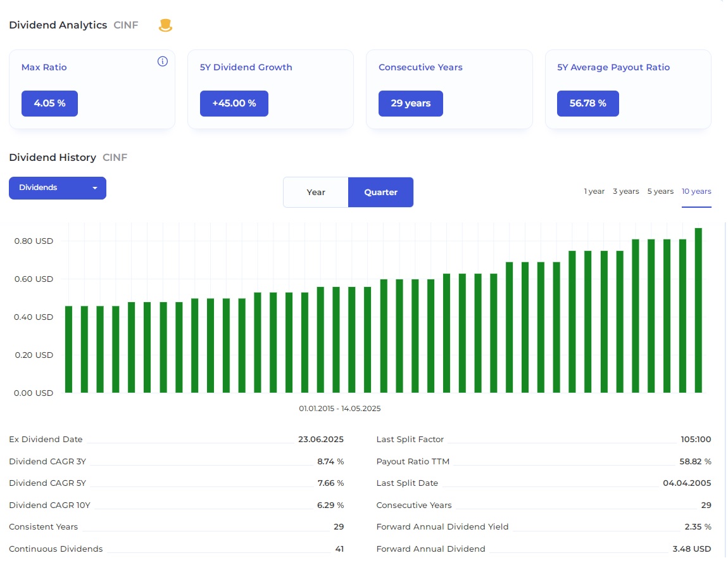The height and width of the screenshot is (572, 728).
Task: Click the Forward Annual Dividend Yield label
Action: point(442,527)
